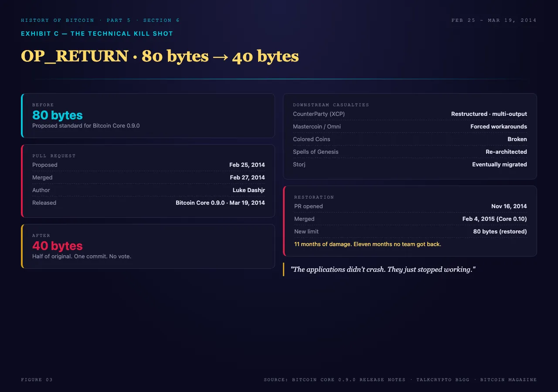Click the 'Feb 25, 2014' value

[247, 165]
